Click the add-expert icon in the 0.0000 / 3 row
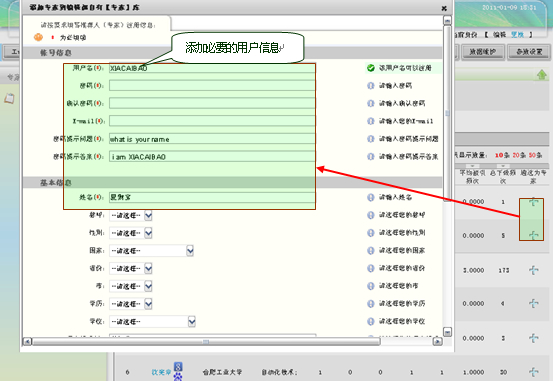 534,338
